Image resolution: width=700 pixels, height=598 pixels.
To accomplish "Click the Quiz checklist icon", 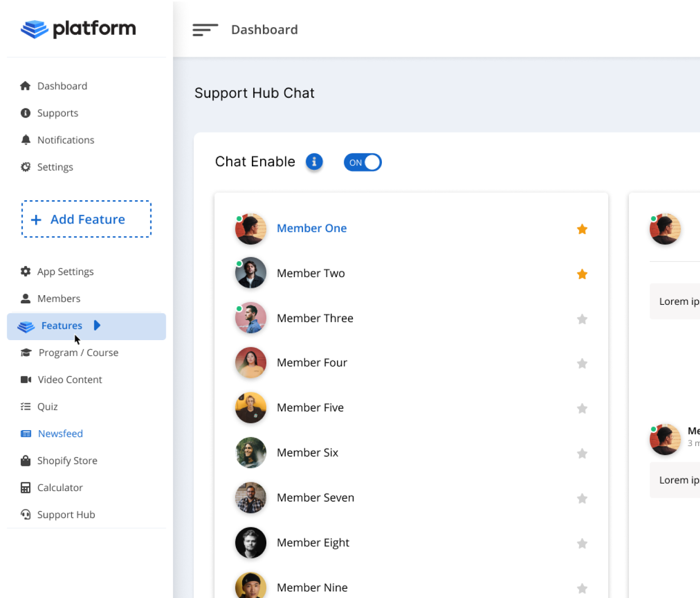I will [26, 406].
